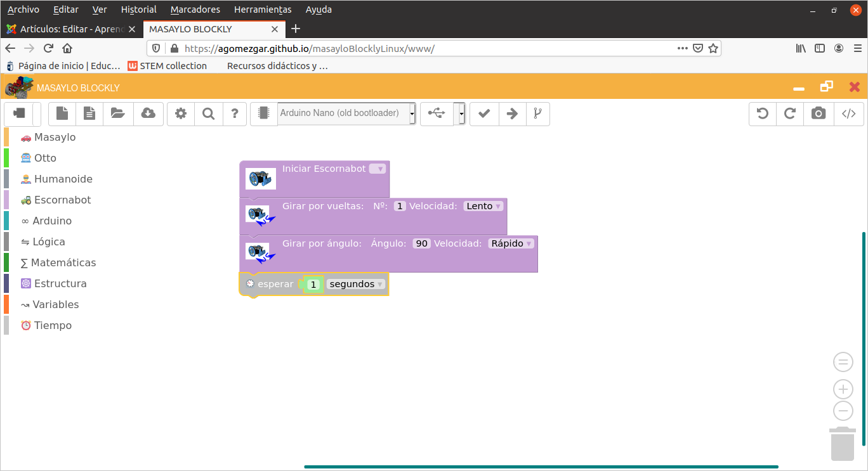Open the page actions three-dot menu
This screenshot has height=471, width=868.
[x=683, y=48]
